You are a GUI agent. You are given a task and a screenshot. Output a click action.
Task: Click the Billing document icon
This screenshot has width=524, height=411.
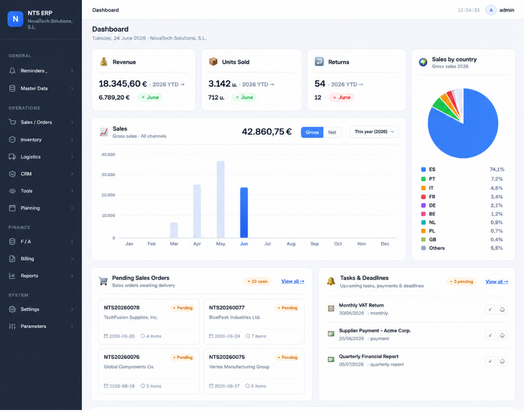point(12,259)
